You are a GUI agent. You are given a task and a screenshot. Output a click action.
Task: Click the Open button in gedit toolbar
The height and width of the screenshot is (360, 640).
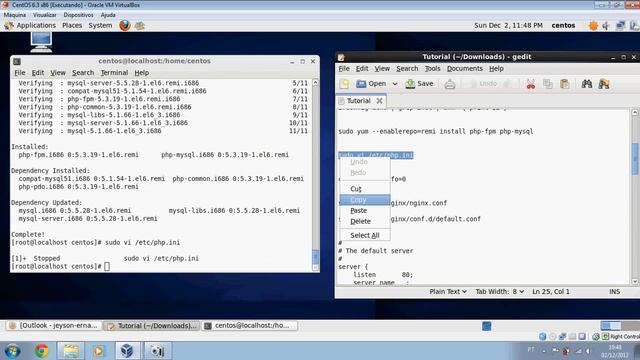coord(371,84)
